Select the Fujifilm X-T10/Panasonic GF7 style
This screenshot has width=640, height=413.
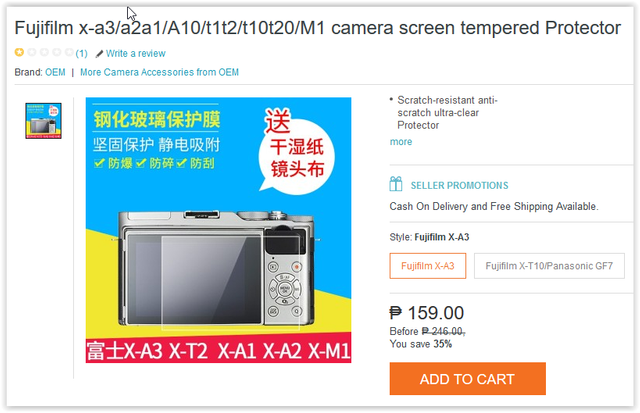pyautogui.click(x=549, y=266)
